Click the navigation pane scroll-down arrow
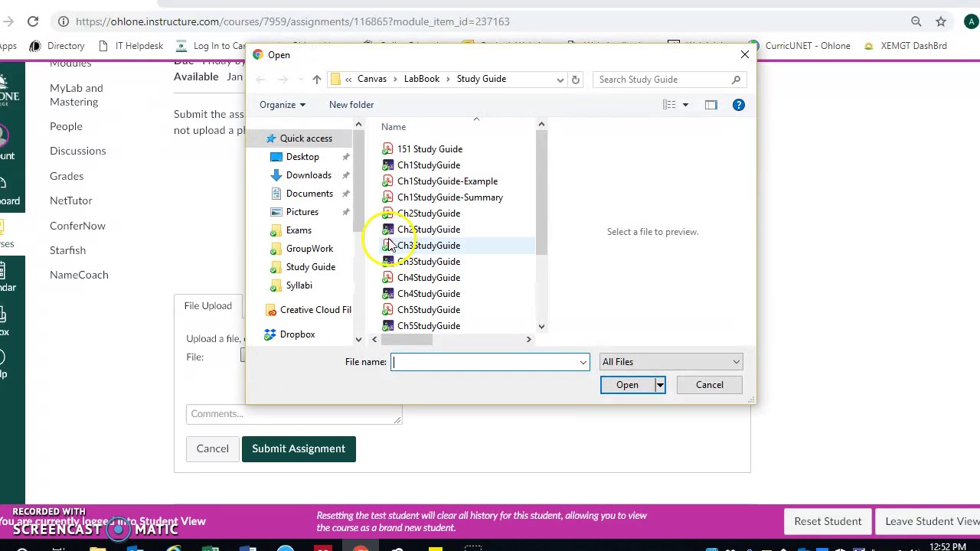 click(x=358, y=339)
